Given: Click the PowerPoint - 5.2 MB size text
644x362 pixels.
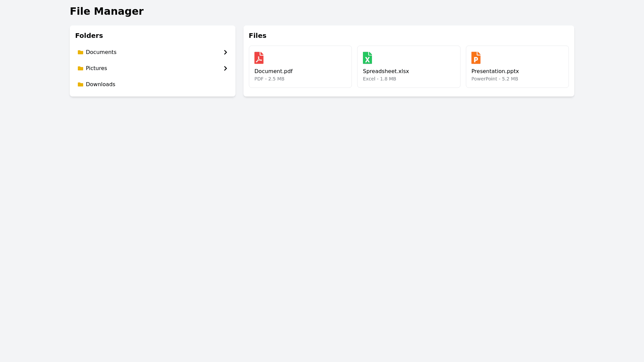Looking at the screenshot, I should (494, 79).
